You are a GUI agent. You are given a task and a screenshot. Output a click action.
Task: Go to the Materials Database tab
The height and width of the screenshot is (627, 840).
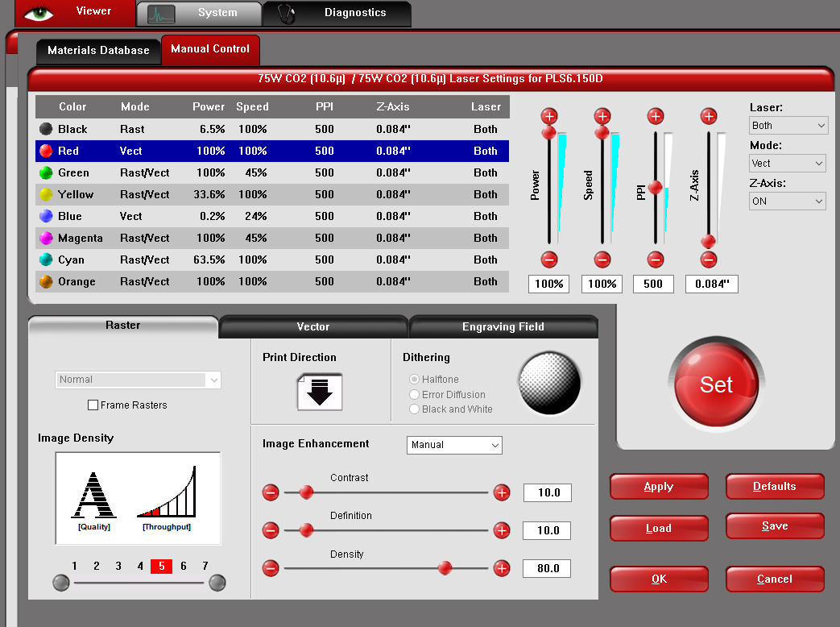click(x=98, y=51)
